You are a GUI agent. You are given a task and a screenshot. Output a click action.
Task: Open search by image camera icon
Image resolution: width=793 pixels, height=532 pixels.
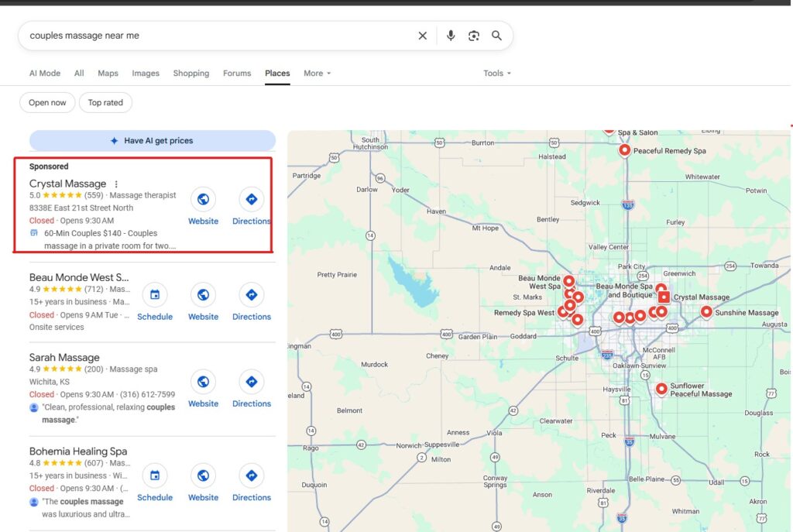(x=474, y=36)
